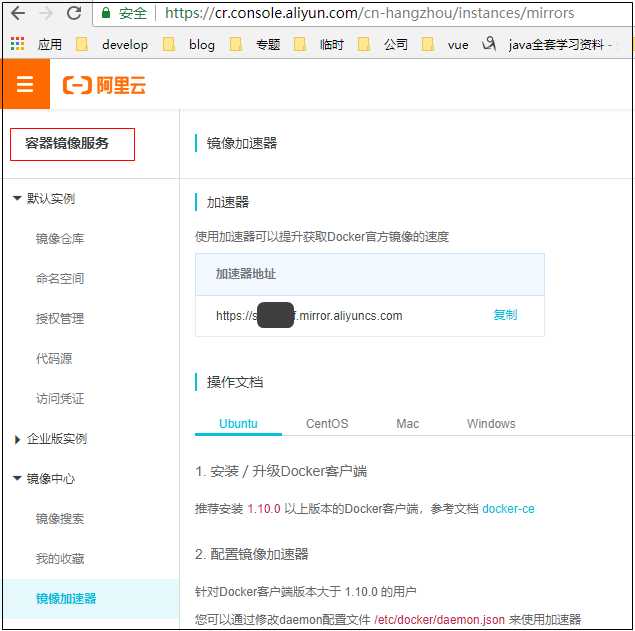
Task: Click the 1. 安装 / 升级Docker客户端 heading
Action: 281,471
